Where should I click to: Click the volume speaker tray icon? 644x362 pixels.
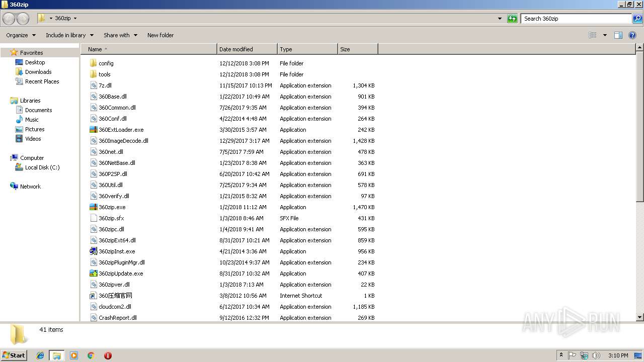click(596, 355)
